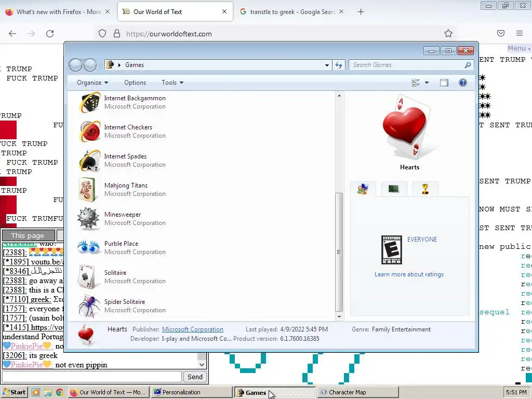The image size is (532, 399).
Task: Close the Our World of Text tab
Action: click(x=224, y=11)
